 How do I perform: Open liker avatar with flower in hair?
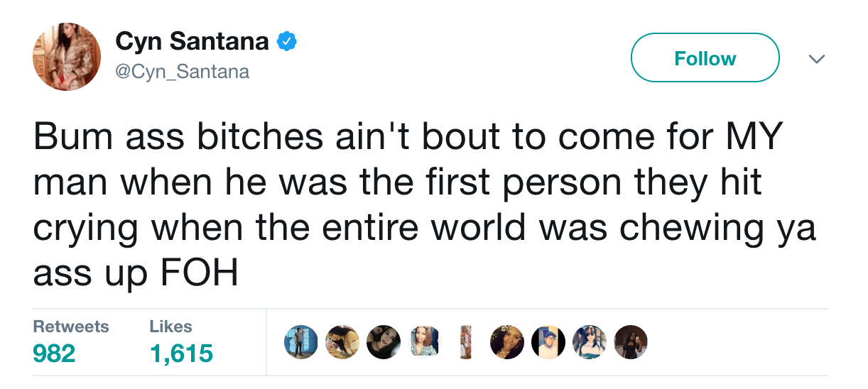[x=507, y=343]
